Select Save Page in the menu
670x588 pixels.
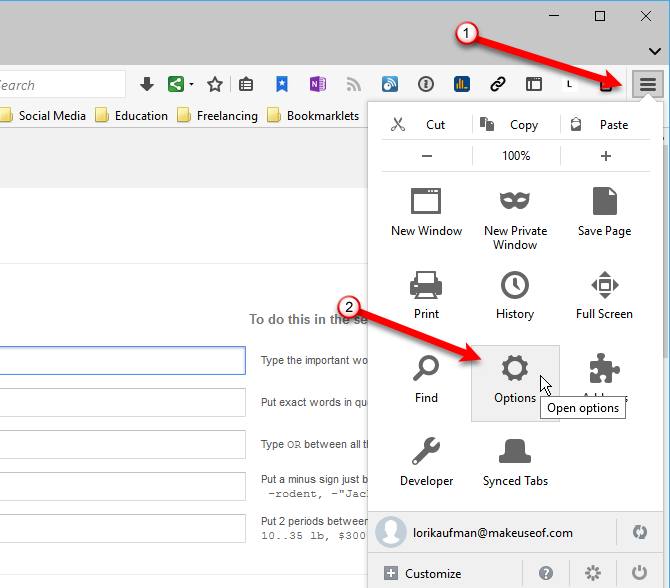coord(604,214)
